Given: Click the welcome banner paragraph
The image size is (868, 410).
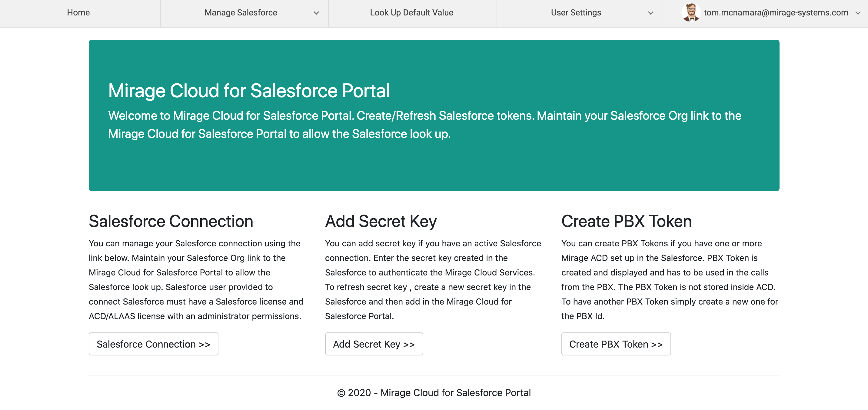Looking at the screenshot, I should 424,125.
